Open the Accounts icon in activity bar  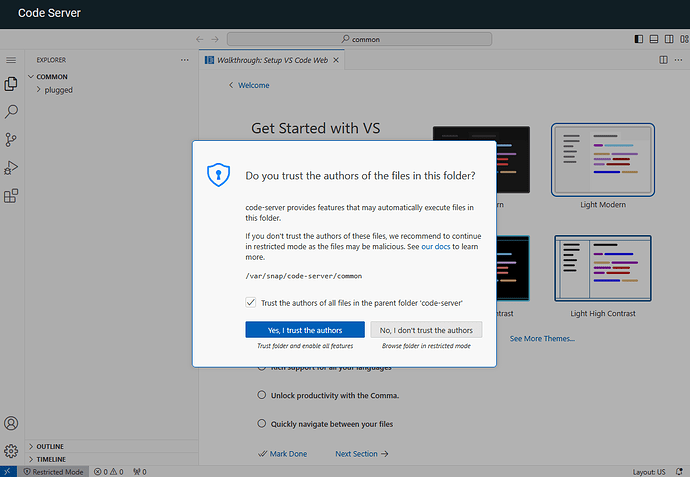click(x=12, y=424)
